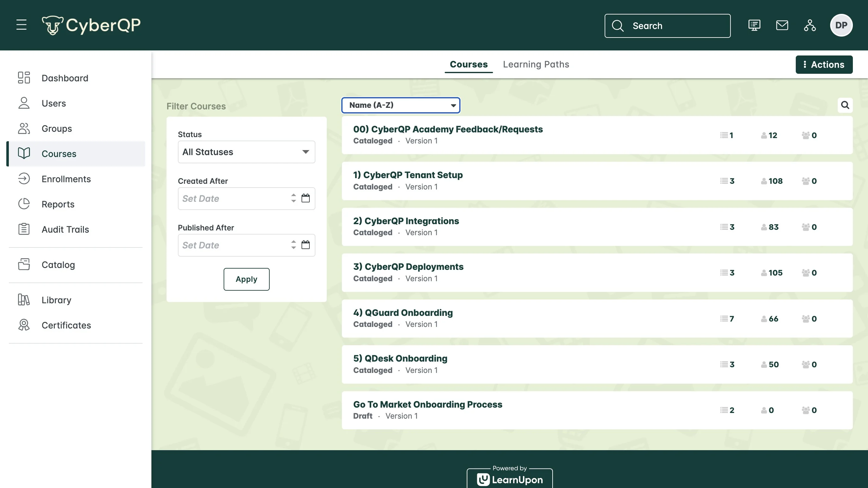Click the Created After date stepper

pos(294,198)
